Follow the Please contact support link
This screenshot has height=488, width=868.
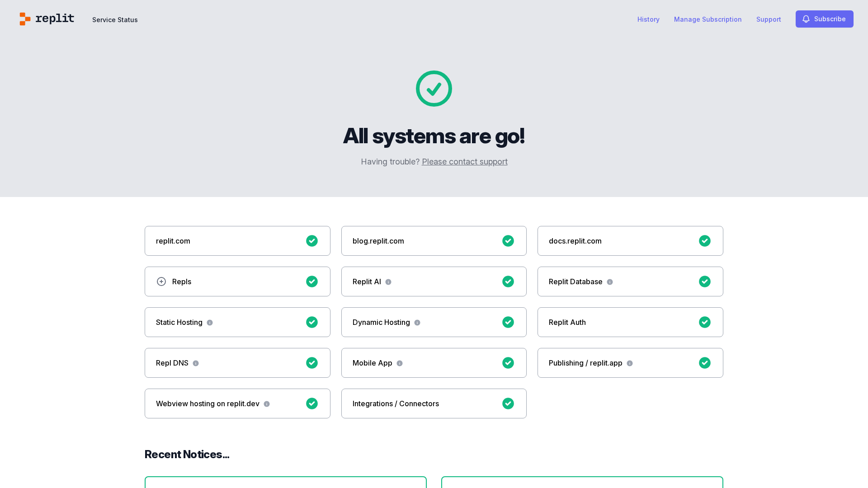[464, 162]
